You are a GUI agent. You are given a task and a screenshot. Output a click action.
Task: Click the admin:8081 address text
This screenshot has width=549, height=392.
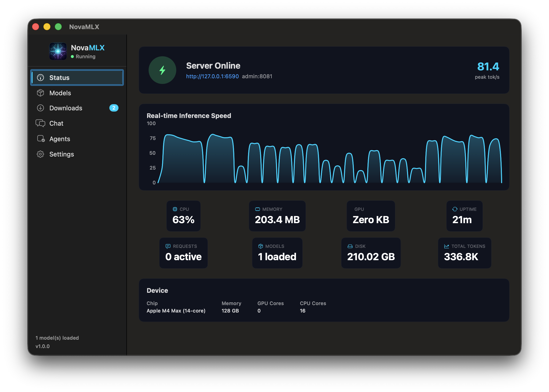[257, 76]
